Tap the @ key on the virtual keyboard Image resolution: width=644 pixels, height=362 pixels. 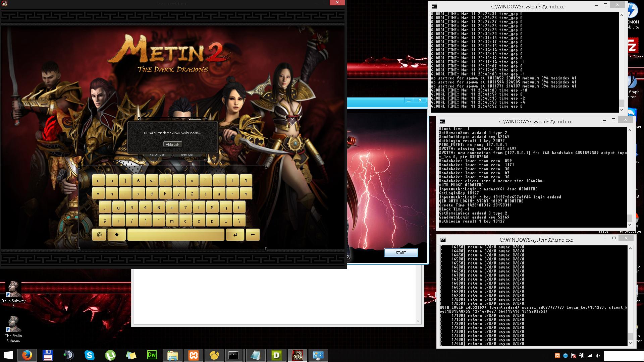pyautogui.click(x=99, y=235)
